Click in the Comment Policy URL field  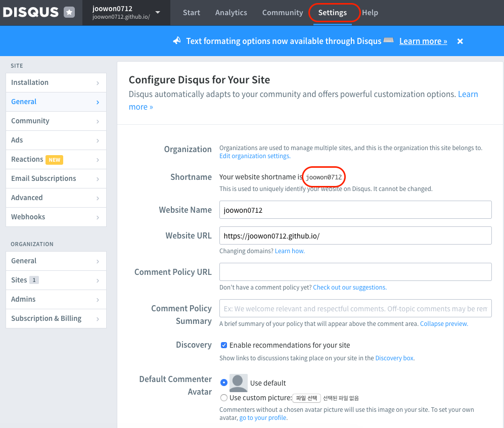(x=355, y=272)
